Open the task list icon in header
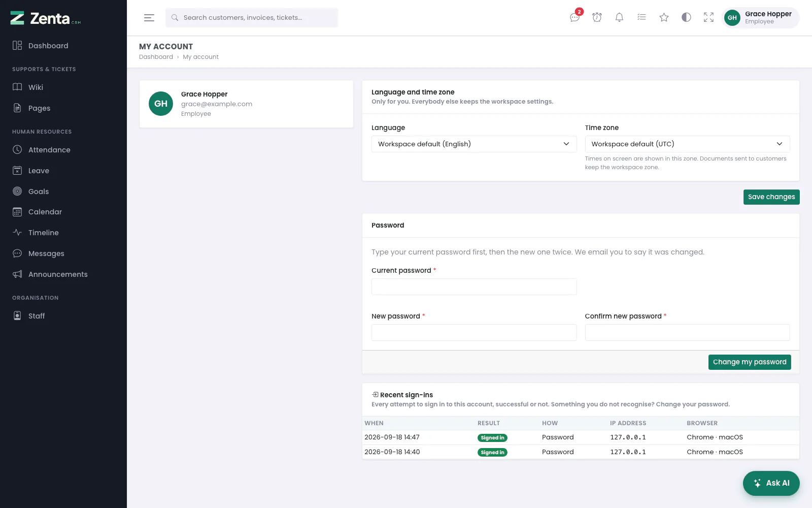The image size is (812, 508). [641, 17]
